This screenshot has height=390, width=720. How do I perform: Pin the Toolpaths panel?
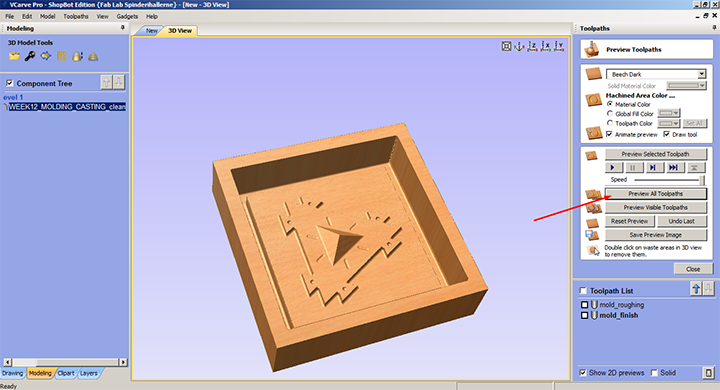click(714, 28)
